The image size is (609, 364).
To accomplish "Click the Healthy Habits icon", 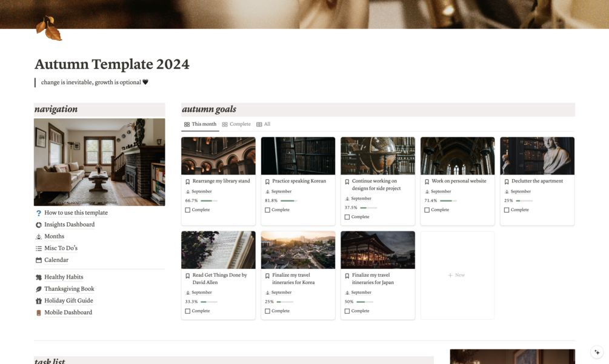I will [x=38, y=277].
